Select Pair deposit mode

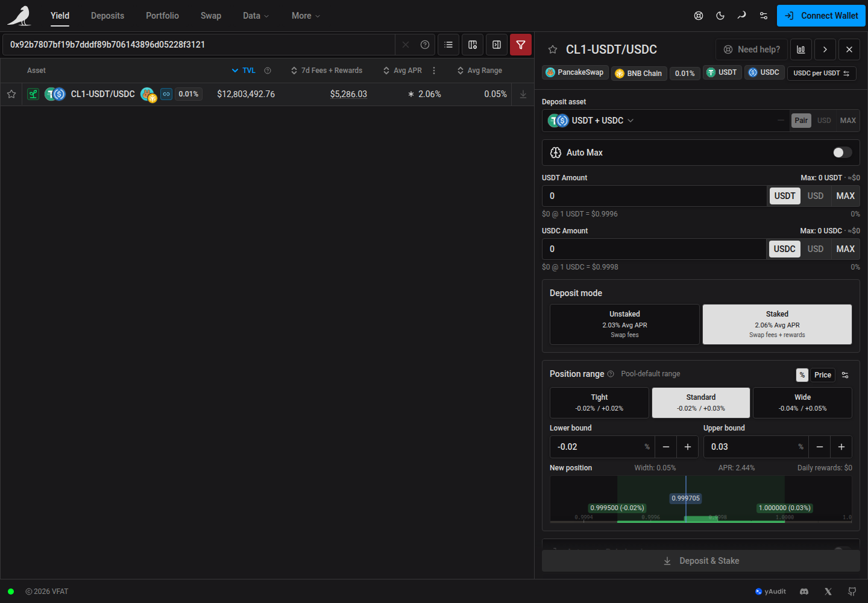tap(801, 121)
